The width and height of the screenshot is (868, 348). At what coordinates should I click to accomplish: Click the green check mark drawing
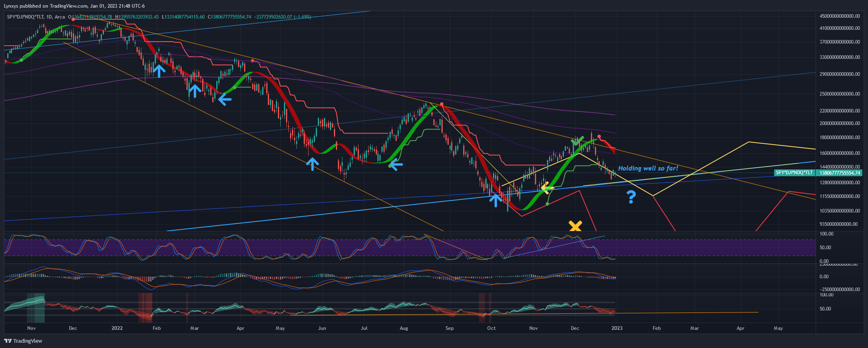578,141
